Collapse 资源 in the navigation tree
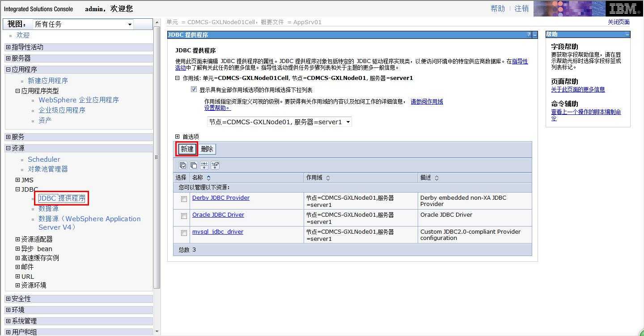This screenshot has width=644, height=336. click(8, 148)
